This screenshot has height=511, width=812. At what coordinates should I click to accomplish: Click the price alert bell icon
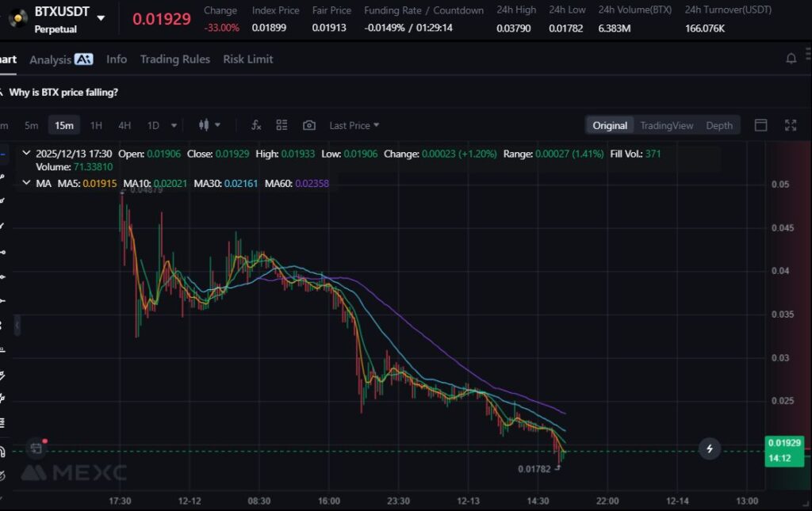click(x=791, y=59)
